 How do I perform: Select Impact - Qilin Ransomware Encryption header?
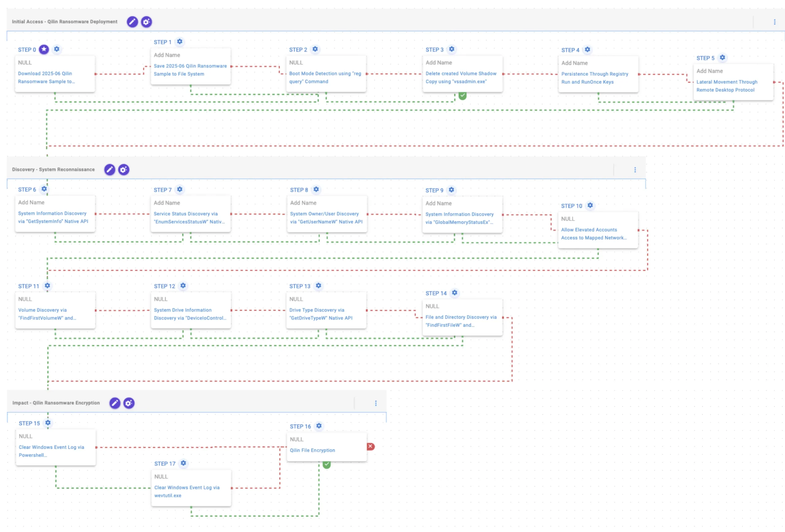(56, 403)
